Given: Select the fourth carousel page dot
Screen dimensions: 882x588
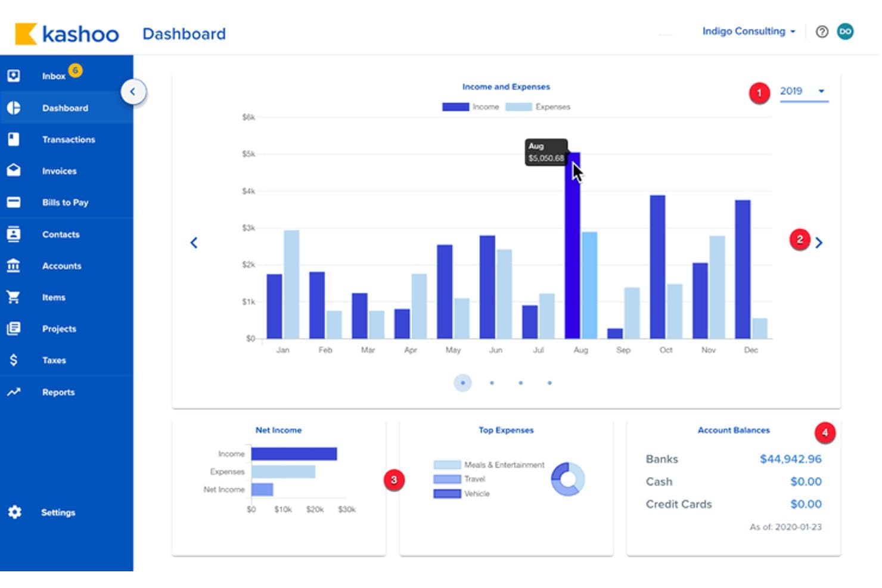Looking at the screenshot, I should [549, 382].
